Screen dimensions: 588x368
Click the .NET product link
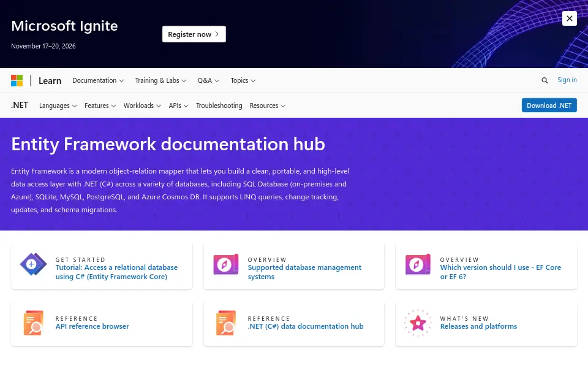20,105
